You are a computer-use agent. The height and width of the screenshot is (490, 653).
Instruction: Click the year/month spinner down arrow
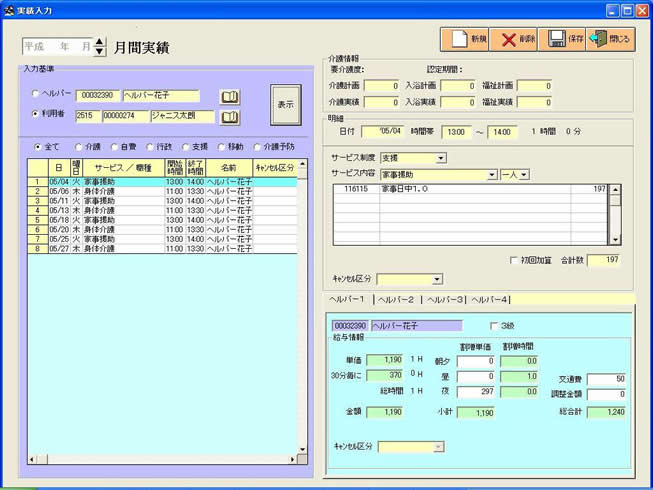[99, 52]
